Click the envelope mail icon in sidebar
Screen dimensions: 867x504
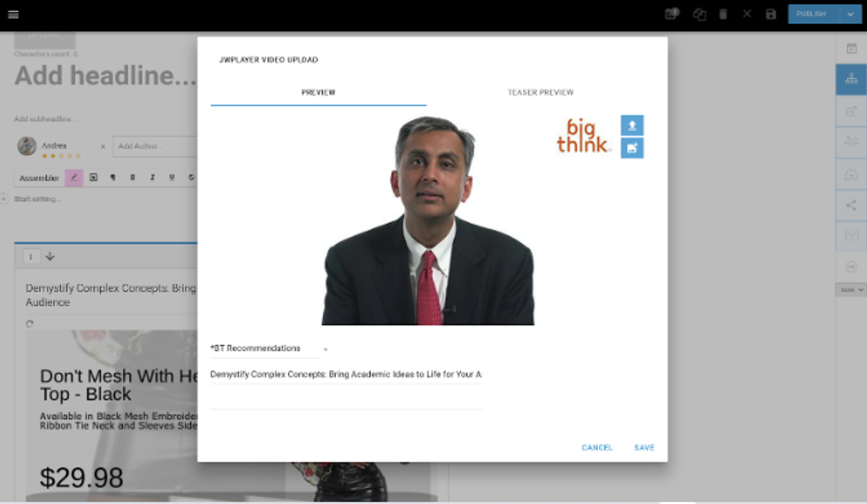[x=851, y=235]
